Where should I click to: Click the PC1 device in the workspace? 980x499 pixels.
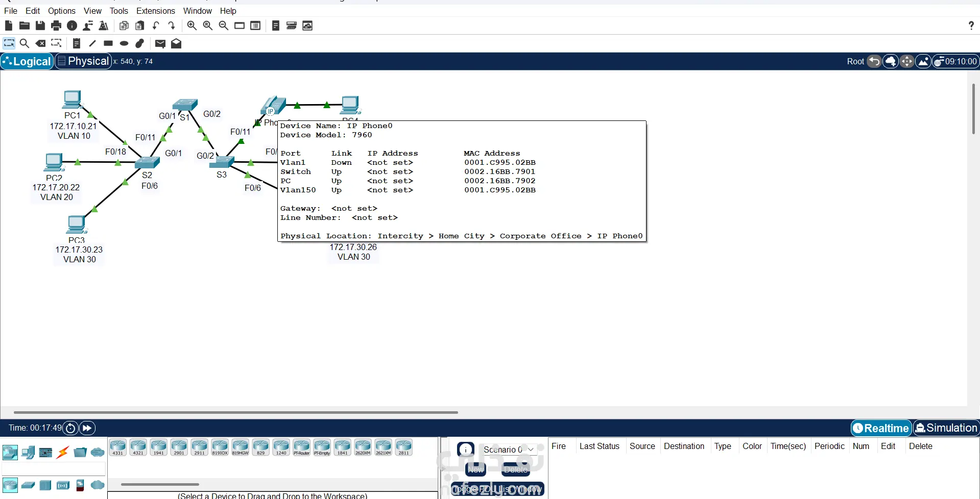72,99
